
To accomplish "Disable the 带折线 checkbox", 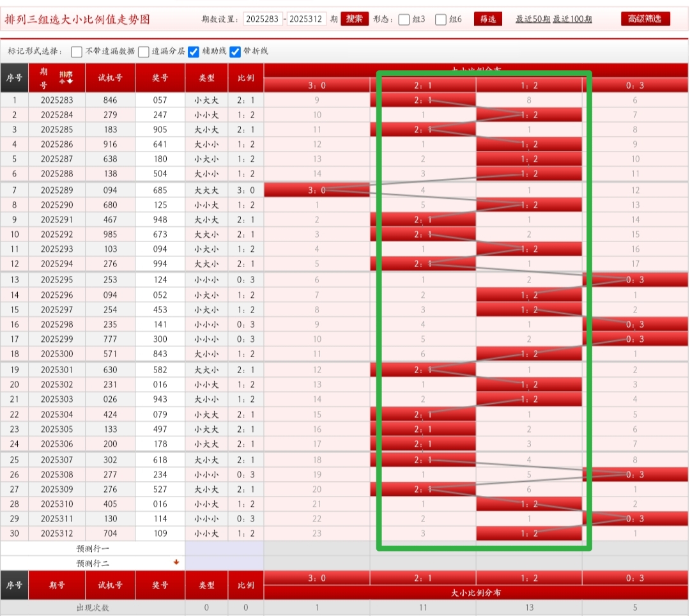I will pyautogui.click(x=235, y=52).
